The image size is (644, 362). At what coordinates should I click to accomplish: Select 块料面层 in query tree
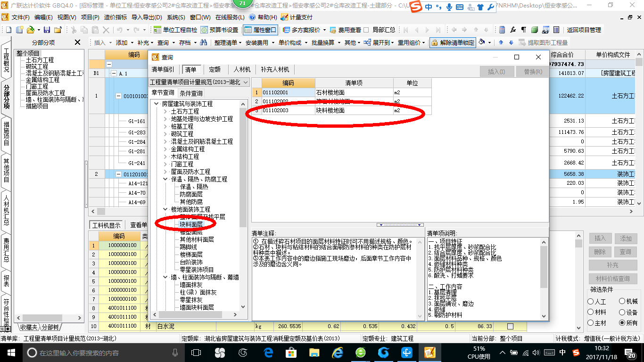(x=191, y=224)
